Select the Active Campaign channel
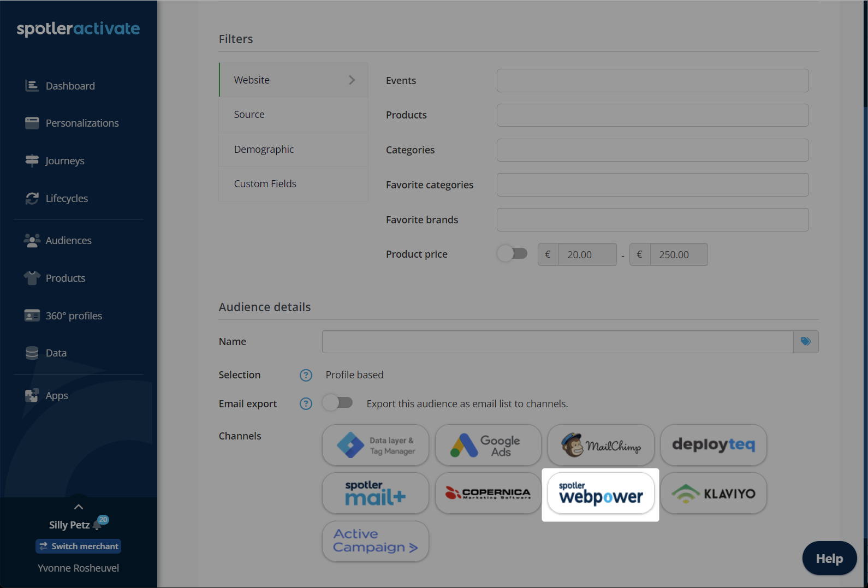The height and width of the screenshot is (588, 868). point(376,542)
